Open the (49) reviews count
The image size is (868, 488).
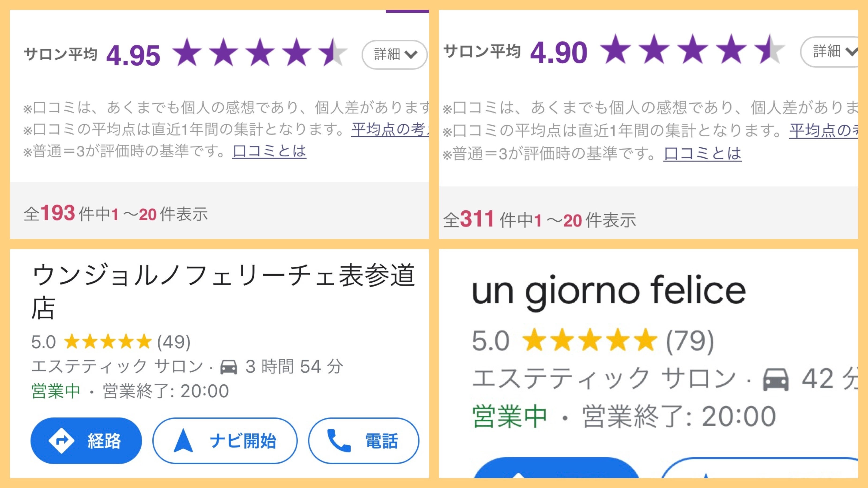(x=174, y=342)
